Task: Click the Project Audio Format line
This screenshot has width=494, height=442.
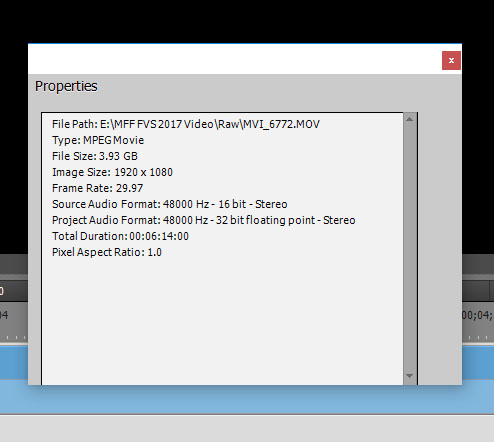Action: click(x=204, y=220)
